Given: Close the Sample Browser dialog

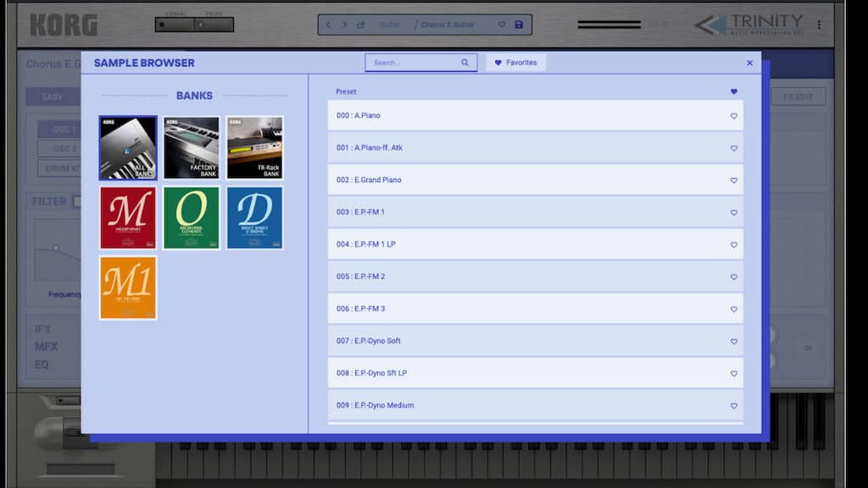Looking at the screenshot, I should tap(749, 63).
